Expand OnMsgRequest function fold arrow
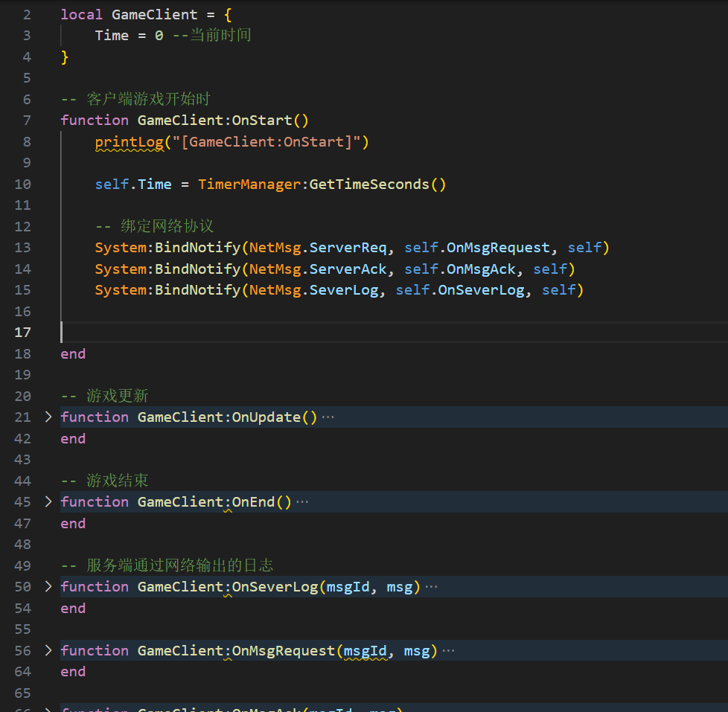This screenshot has width=728, height=712. [x=48, y=651]
